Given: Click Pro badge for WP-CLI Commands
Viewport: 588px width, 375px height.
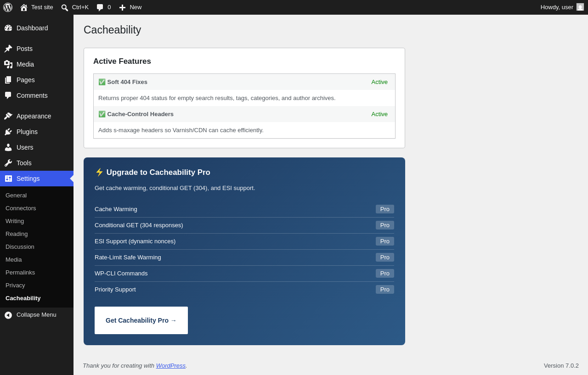Looking at the screenshot, I should point(385,274).
